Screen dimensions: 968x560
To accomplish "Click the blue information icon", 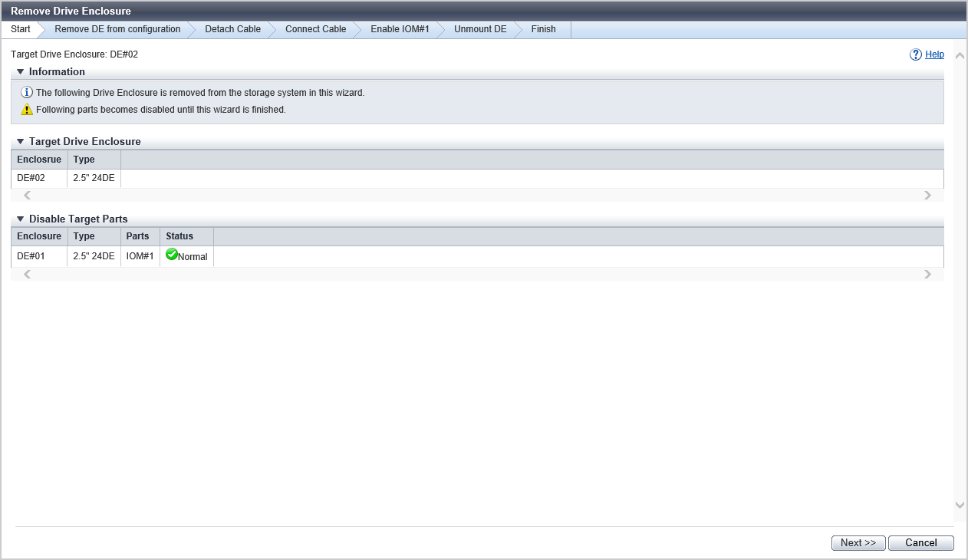I will click(27, 92).
